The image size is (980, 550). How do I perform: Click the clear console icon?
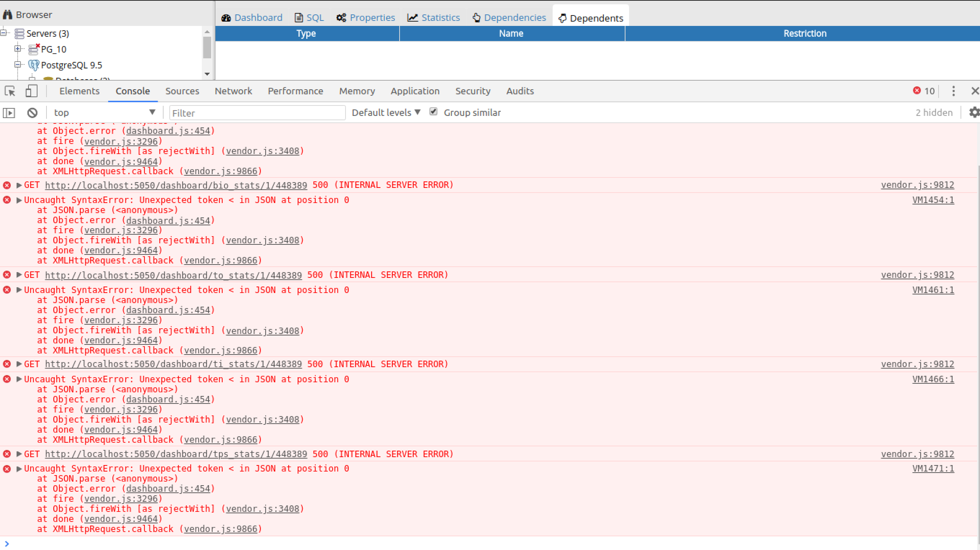[x=32, y=113]
